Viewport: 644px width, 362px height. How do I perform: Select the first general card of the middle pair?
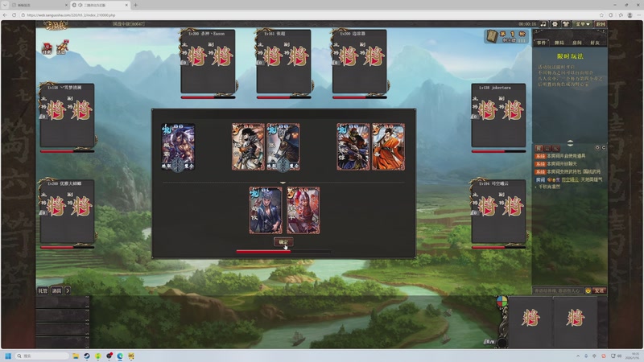[248, 147]
